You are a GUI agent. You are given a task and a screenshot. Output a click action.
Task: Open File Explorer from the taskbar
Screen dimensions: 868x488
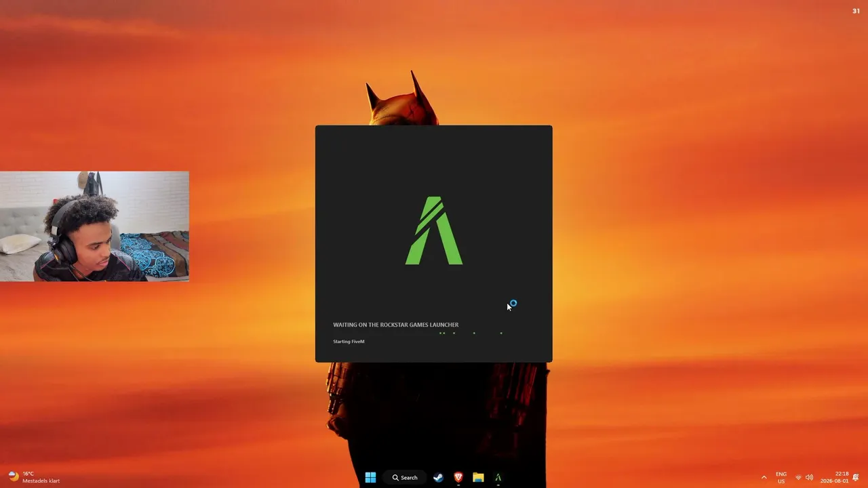(478, 478)
